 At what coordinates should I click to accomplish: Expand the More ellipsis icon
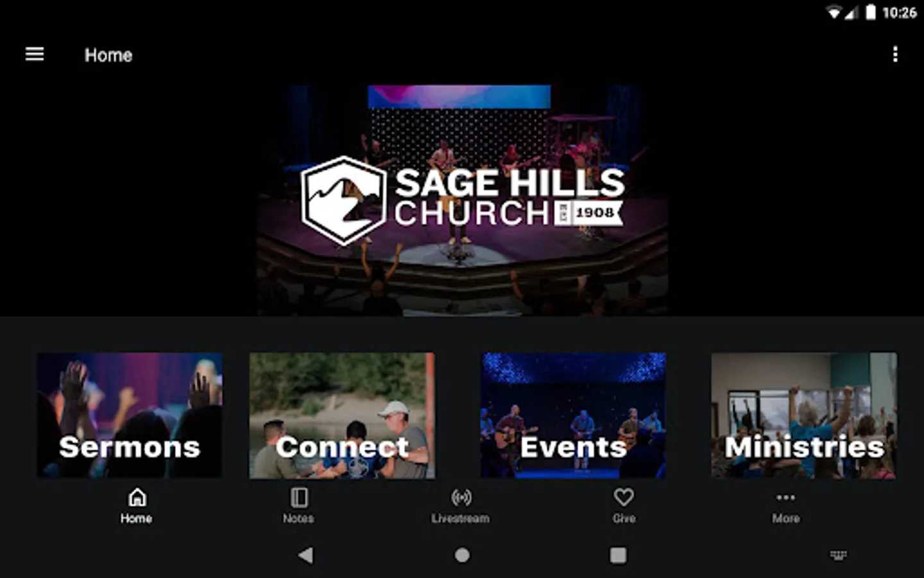point(786,497)
